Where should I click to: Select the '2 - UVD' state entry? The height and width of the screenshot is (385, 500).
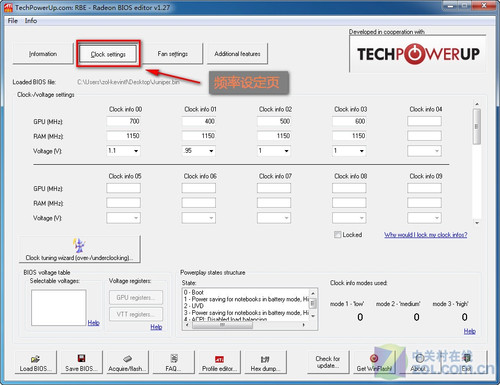pos(194,306)
